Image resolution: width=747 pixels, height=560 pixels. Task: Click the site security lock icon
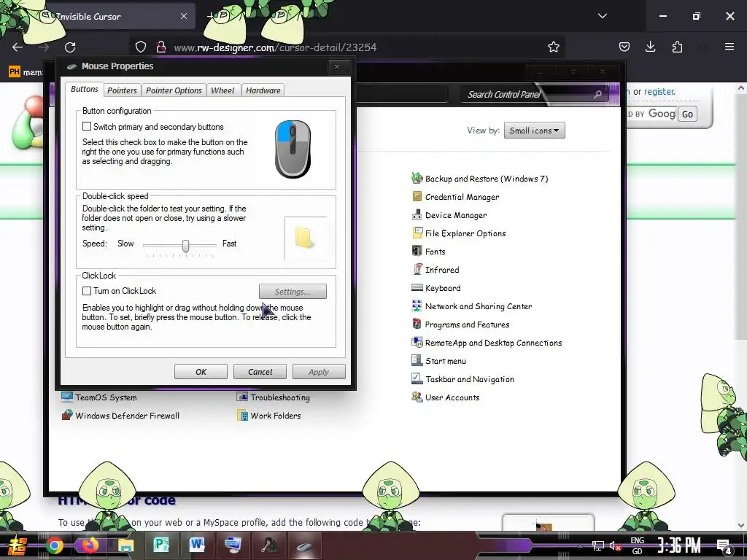tap(161, 47)
